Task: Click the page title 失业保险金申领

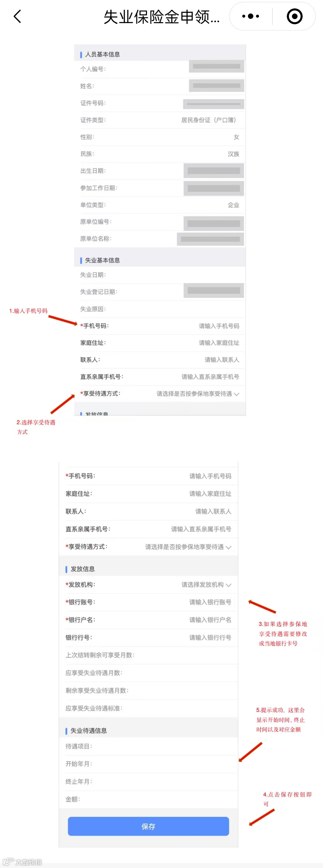Action: click(161, 17)
